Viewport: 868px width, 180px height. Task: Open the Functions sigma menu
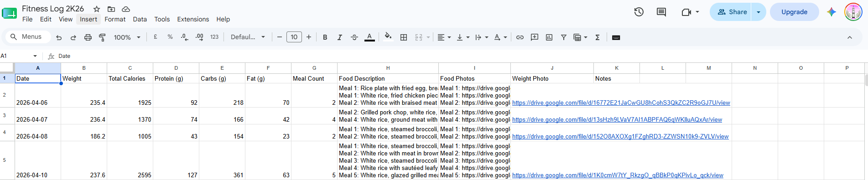pyautogui.click(x=598, y=37)
